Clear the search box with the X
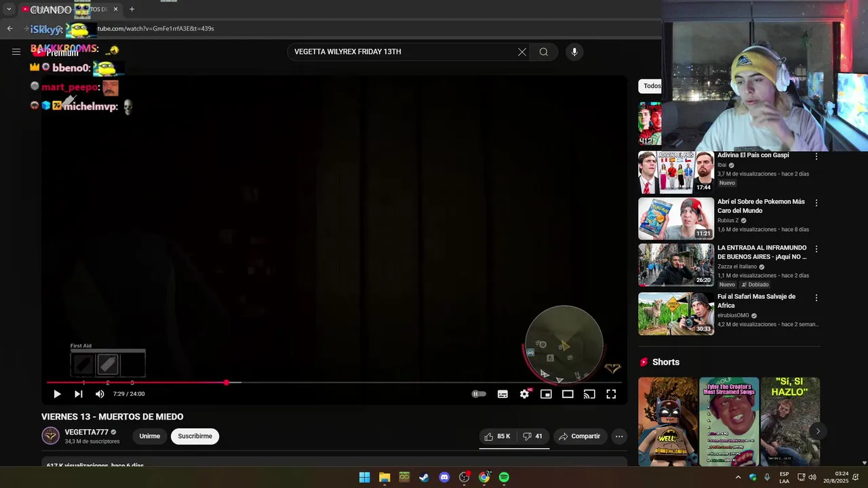This screenshot has height=488, width=868. pos(522,52)
